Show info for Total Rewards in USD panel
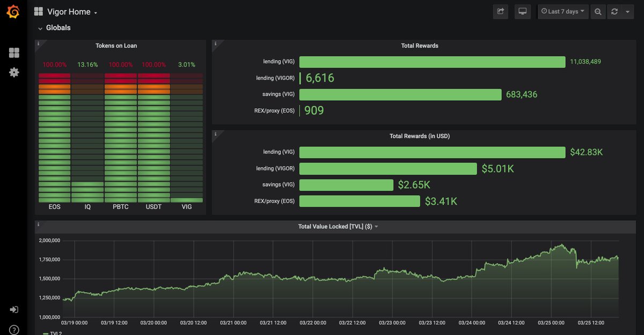Image resolution: width=644 pixels, height=335 pixels. coord(215,133)
